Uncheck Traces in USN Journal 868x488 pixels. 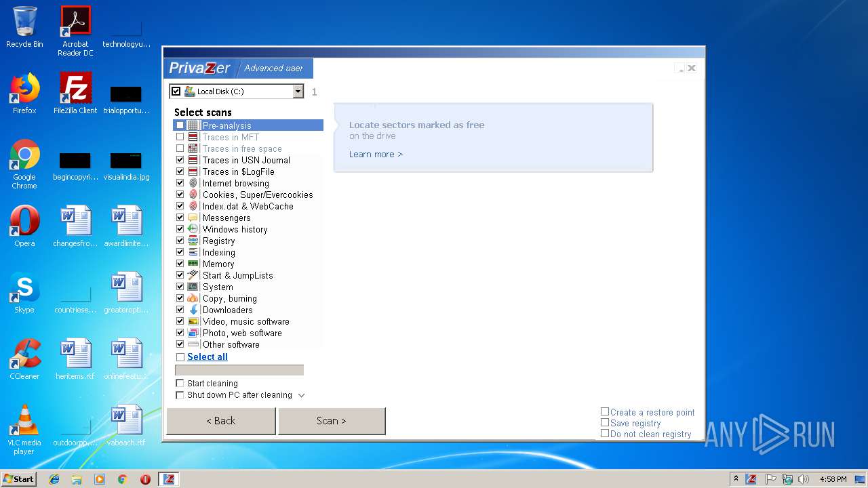coord(180,160)
